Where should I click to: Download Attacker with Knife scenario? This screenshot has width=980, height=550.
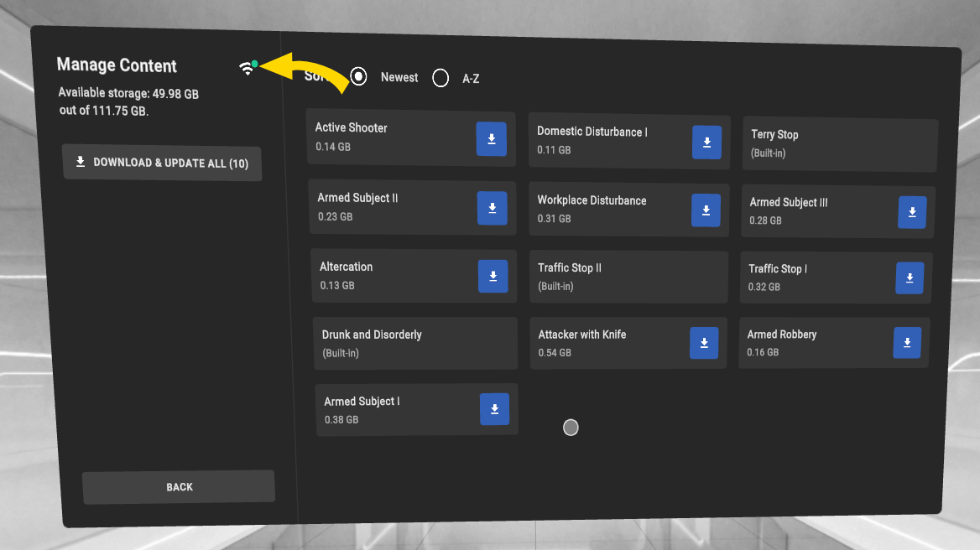pyautogui.click(x=704, y=343)
